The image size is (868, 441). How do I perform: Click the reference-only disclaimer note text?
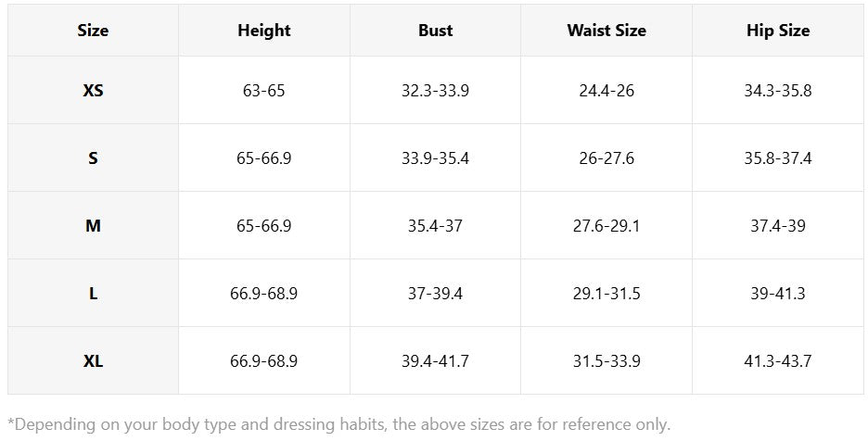(x=338, y=424)
